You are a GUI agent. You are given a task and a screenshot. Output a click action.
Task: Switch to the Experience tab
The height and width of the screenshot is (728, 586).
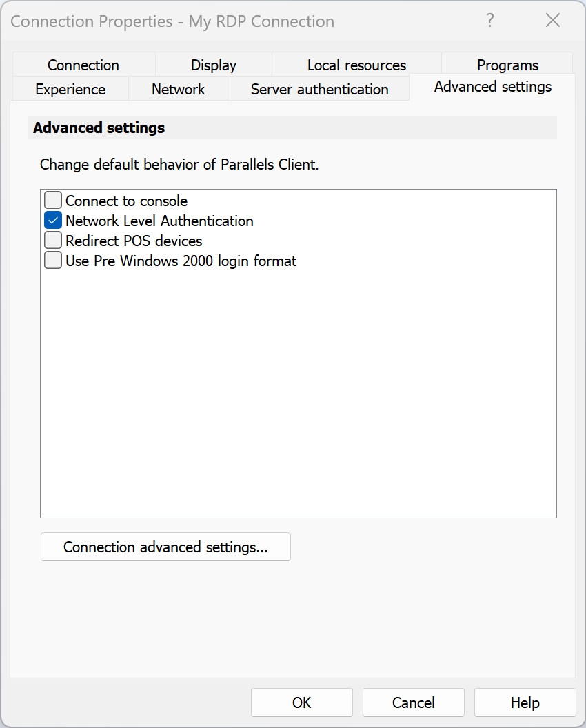[x=70, y=89]
